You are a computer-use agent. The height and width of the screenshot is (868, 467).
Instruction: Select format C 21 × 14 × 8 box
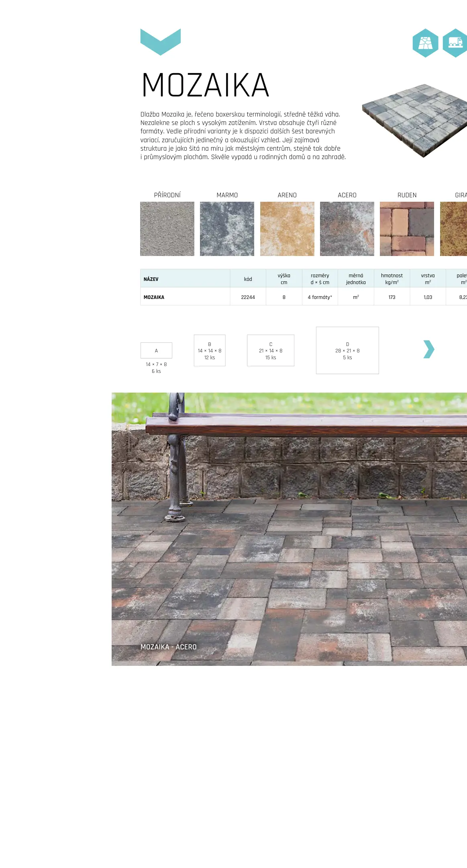[271, 350]
